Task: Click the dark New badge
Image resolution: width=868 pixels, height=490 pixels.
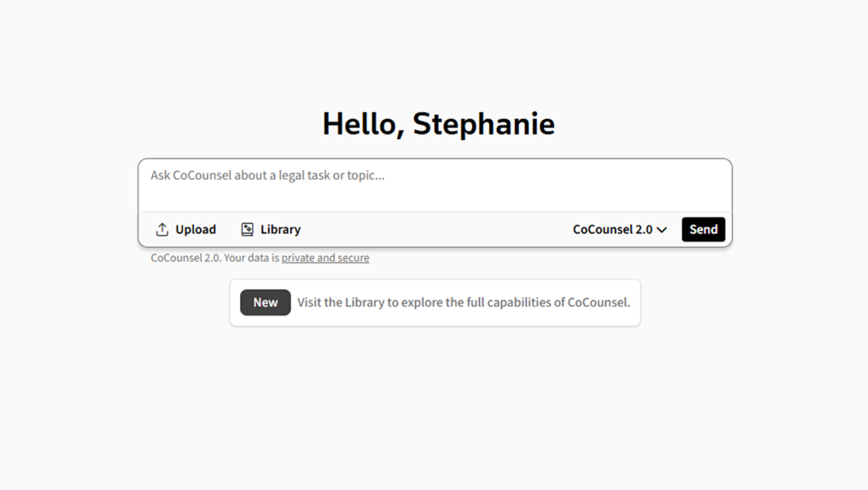Action: 265,303
